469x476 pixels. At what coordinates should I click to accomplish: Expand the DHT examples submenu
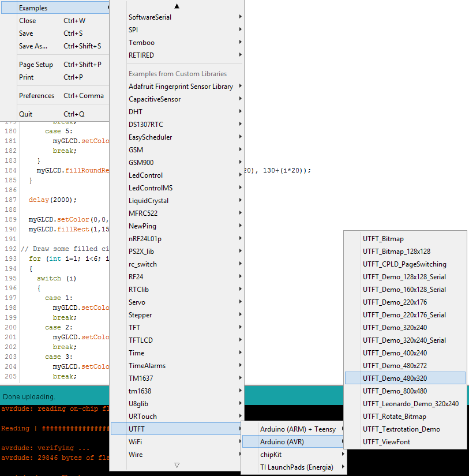pos(177,112)
